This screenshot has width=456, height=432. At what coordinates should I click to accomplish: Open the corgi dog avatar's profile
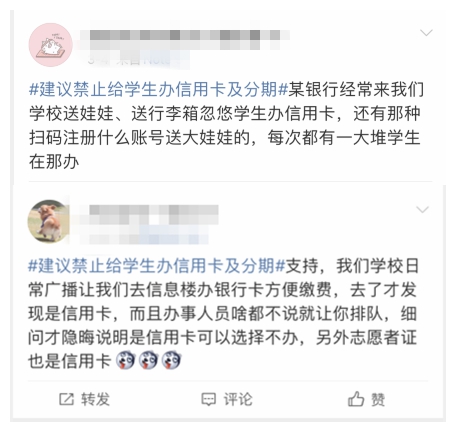[49, 221]
